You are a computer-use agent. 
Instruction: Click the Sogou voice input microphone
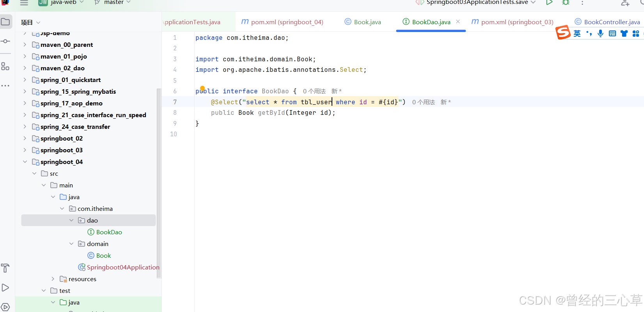pos(600,34)
